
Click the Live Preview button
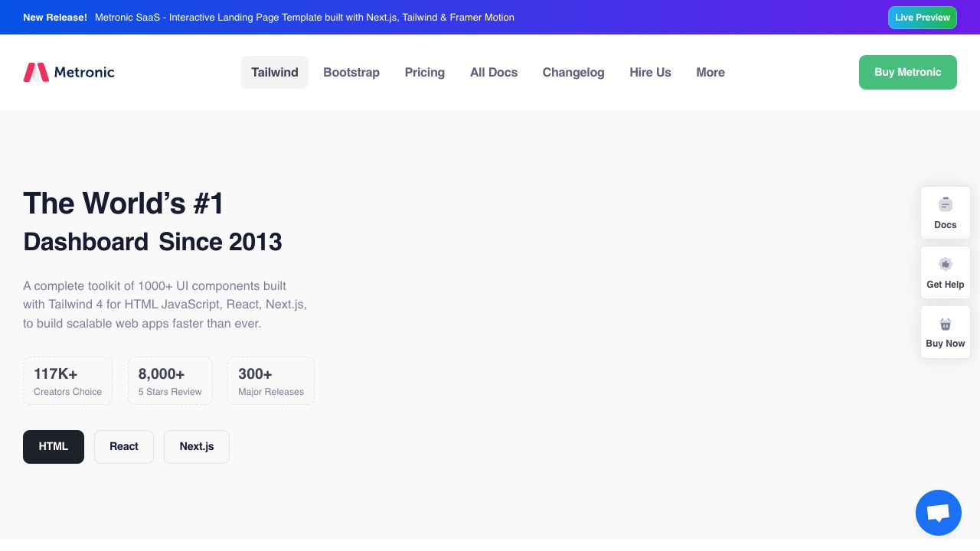[922, 17]
